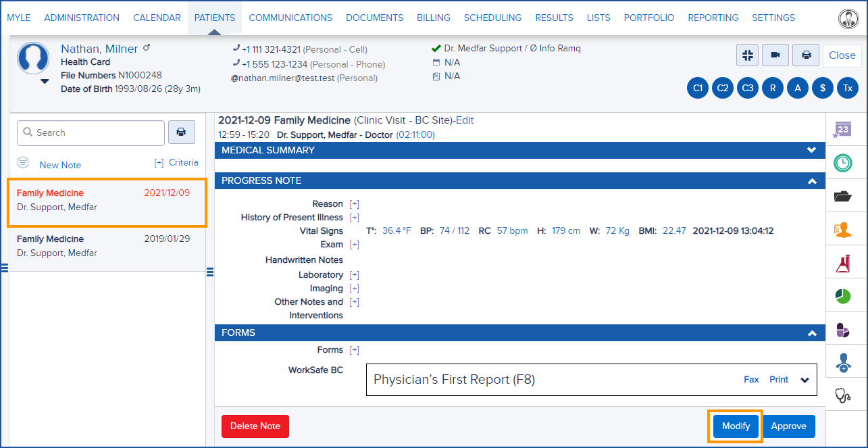This screenshot has height=448, width=868.
Task: Open the WorkSafe BC form dropdown arrow
Action: pyautogui.click(x=805, y=380)
